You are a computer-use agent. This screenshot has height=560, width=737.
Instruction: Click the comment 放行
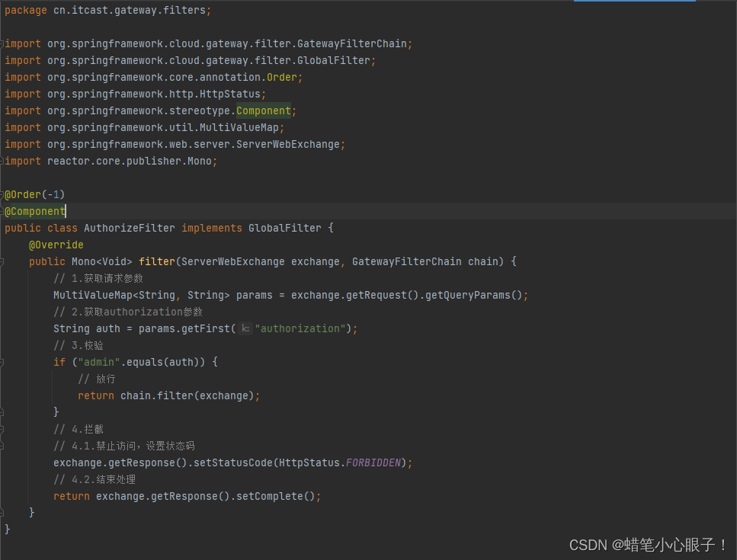click(x=97, y=379)
